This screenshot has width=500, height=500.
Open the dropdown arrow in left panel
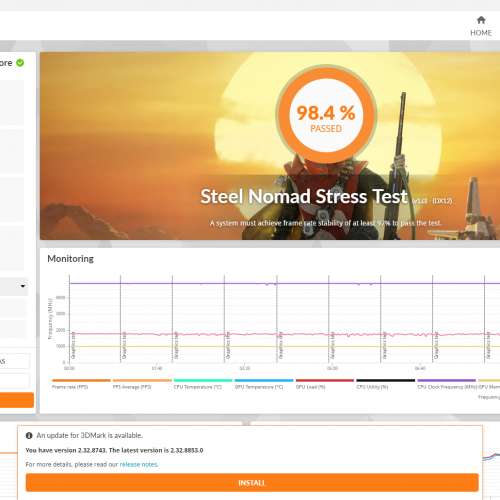click(x=23, y=286)
